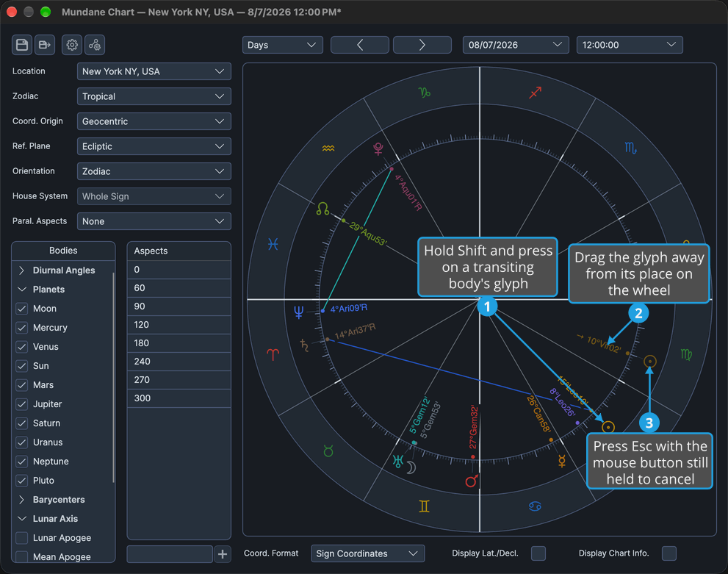This screenshot has width=728, height=574.
Task: Step forward one period with right arrow
Action: point(422,45)
